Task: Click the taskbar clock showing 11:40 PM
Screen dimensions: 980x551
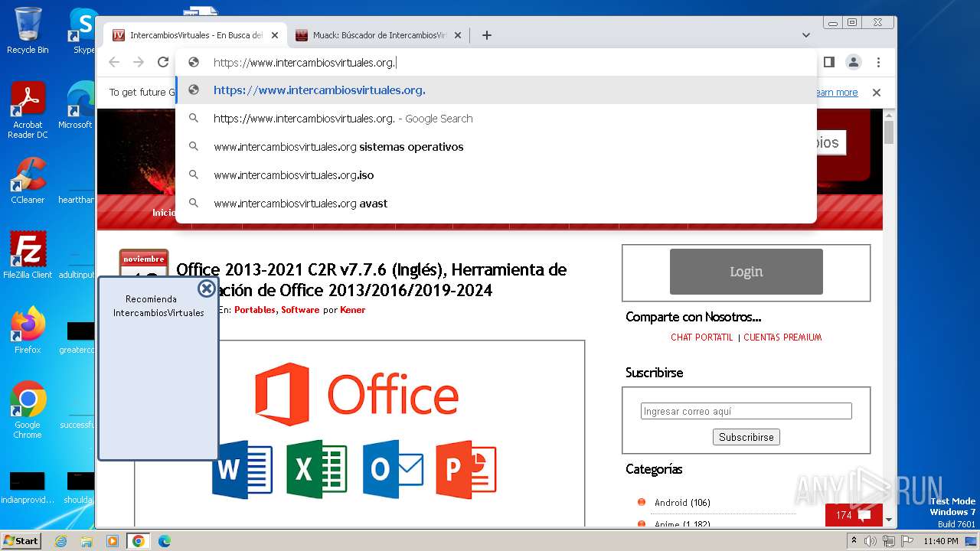Action: click(941, 541)
